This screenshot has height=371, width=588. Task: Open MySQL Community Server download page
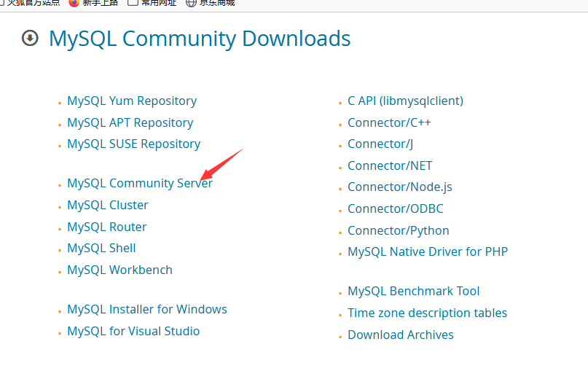tap(139, 184)
